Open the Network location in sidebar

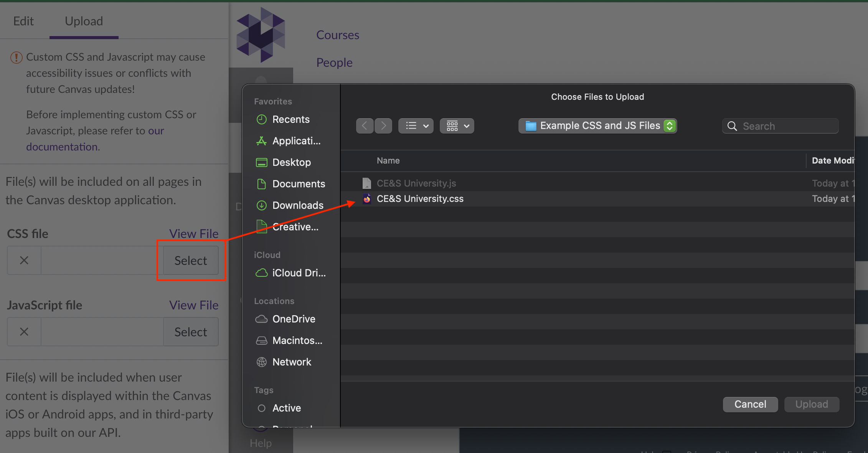click(x=291, y=362)
